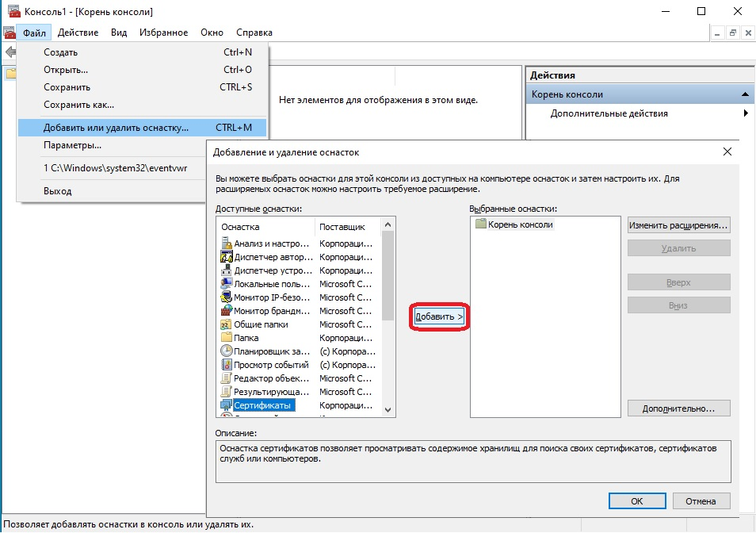Click the Общие папки snap-in icon
This screenshot has width=756, height=533.
tap(227, 324)
